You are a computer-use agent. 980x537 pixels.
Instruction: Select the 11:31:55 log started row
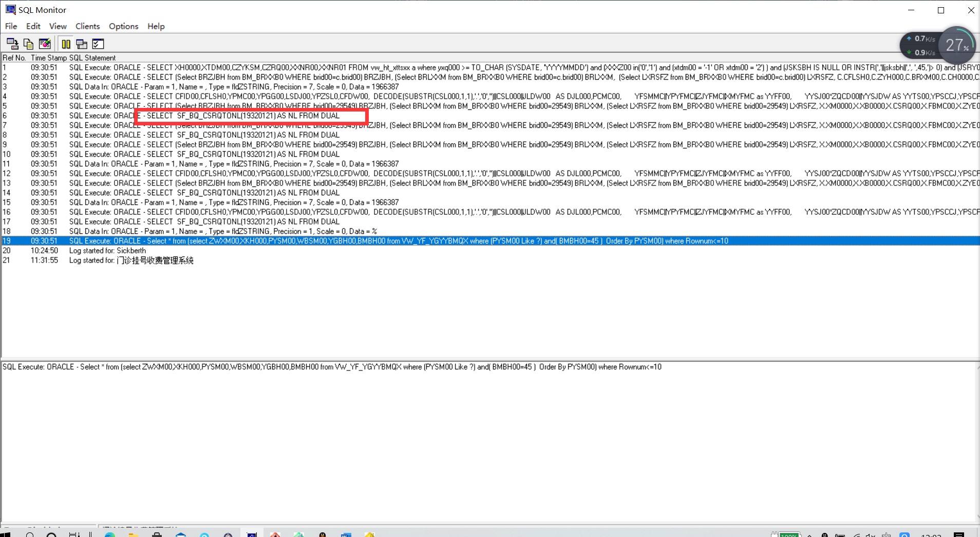tap(491, 261)
